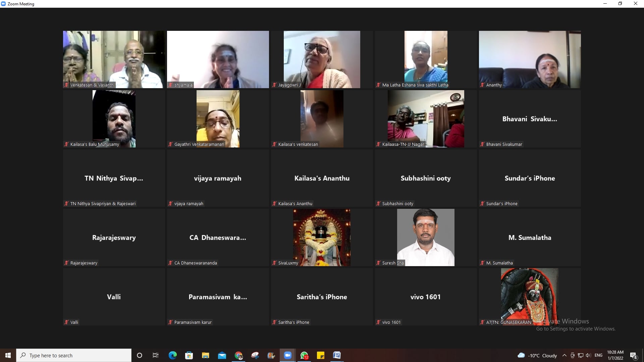Click the Zoom icon in the taskbar

click(287, 355)
